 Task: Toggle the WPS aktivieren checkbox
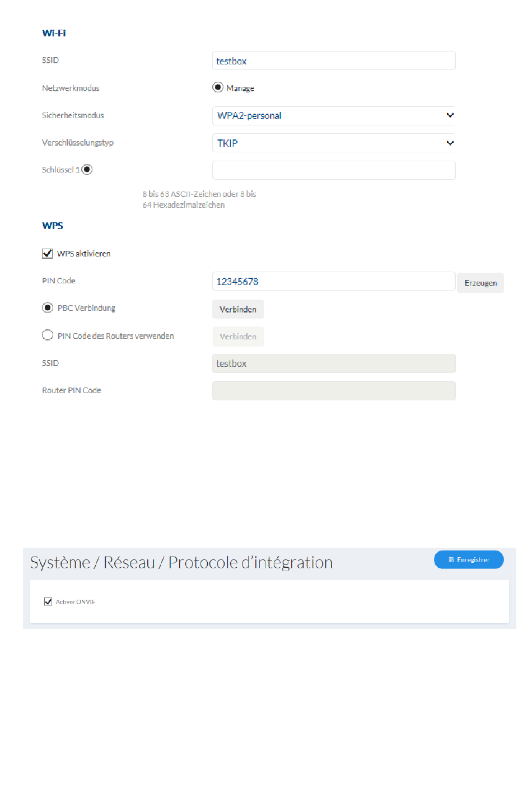(x=48, y=254)
